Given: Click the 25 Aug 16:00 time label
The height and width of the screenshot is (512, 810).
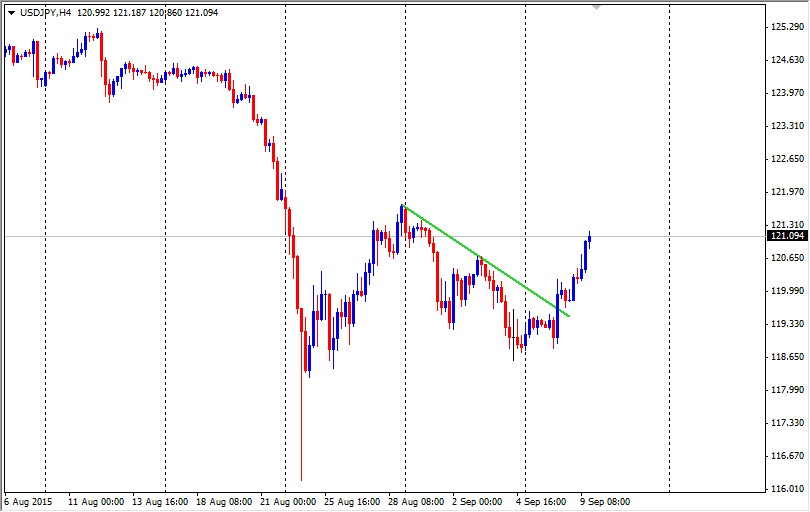Looking at the screenshot, I should (352, 502).
